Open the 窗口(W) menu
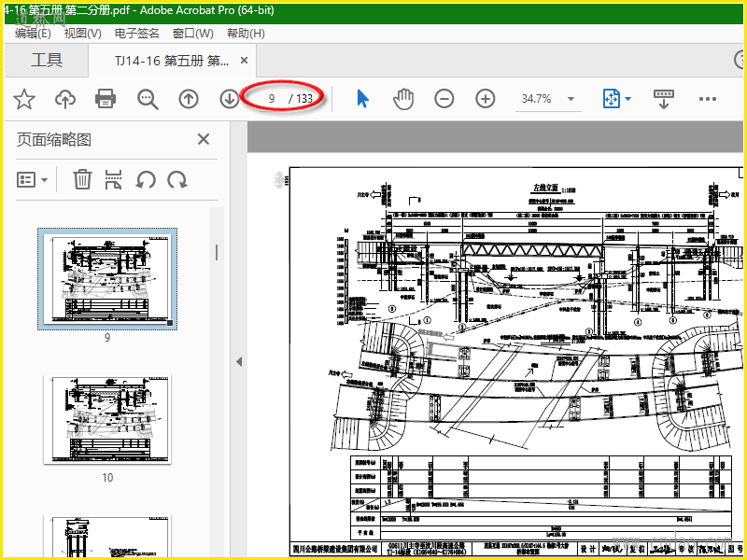 click(193, 34)
